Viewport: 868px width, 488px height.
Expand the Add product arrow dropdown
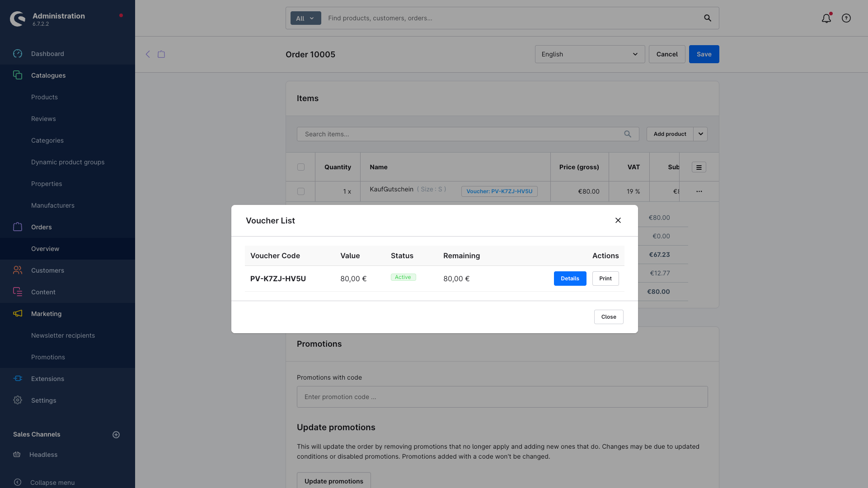click(x=700, y=134)
